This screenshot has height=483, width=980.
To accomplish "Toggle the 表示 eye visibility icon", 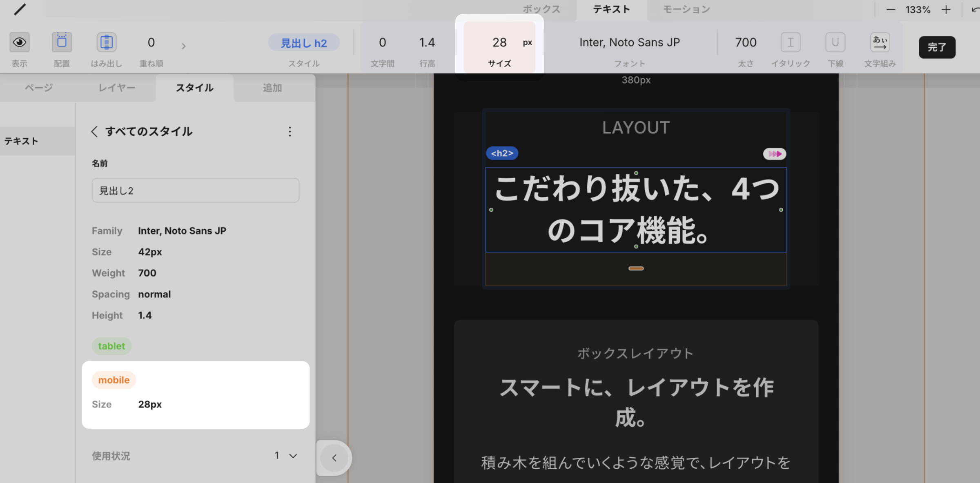I will click(20, 42).
